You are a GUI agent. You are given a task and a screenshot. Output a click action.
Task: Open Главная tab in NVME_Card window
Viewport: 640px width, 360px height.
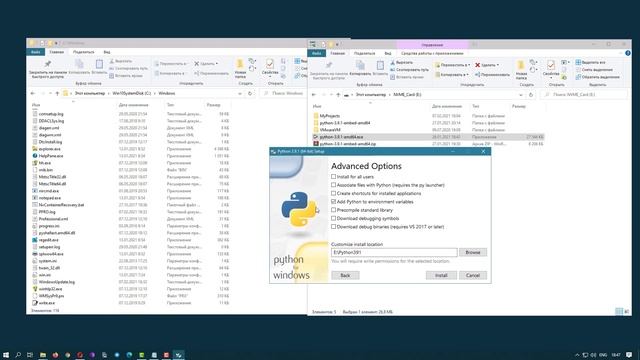pyautogui.click(x=338, y=53)
